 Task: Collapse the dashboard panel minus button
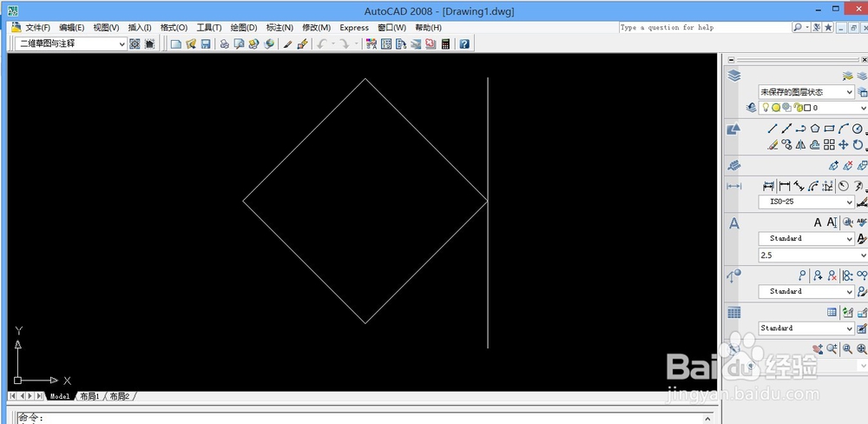point(731,60)
